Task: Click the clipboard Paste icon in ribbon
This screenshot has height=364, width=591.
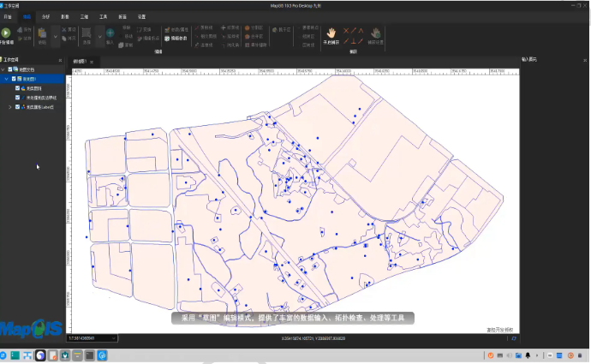Action: pos(42,33)
